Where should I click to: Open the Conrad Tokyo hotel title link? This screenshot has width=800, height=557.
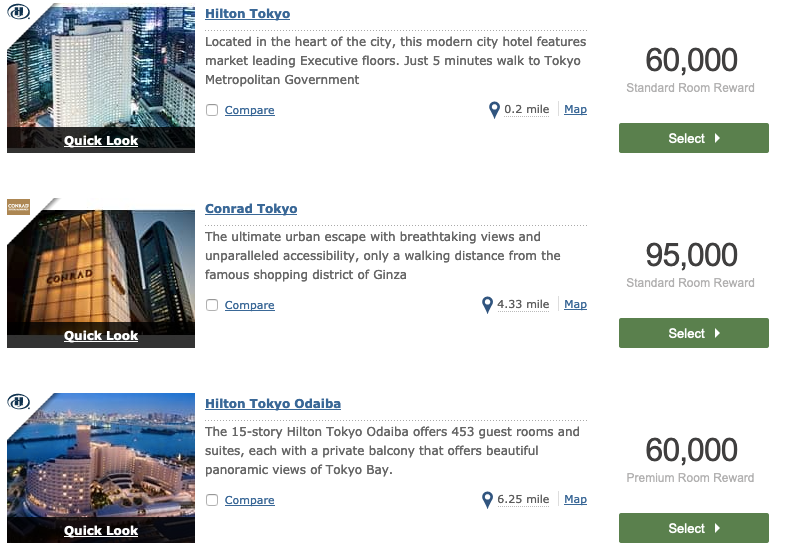click(251, 209)
